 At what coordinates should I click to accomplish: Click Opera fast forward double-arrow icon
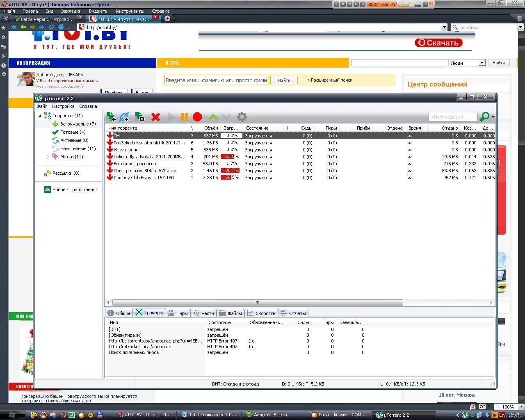click(x=42, y=27)
